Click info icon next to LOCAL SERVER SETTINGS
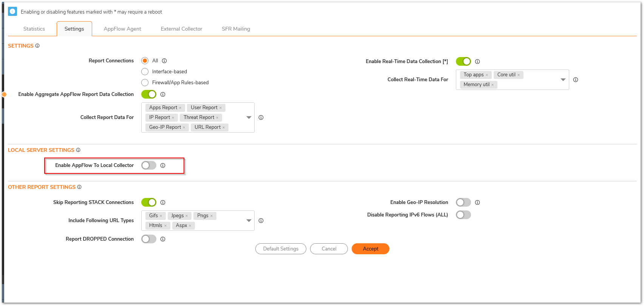The width and height of the screenshot is (644, 306). pyautogui.click(x=78, y=150)
